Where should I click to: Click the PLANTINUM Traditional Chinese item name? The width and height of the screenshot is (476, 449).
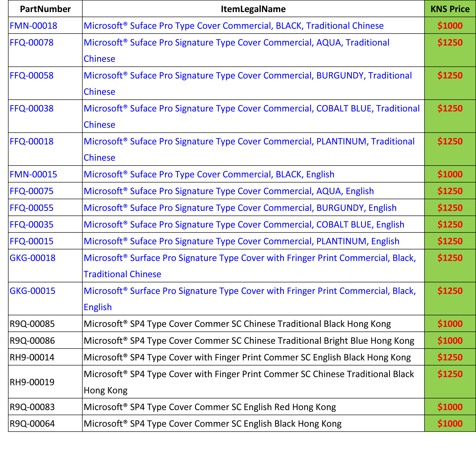tap(249, 149)
